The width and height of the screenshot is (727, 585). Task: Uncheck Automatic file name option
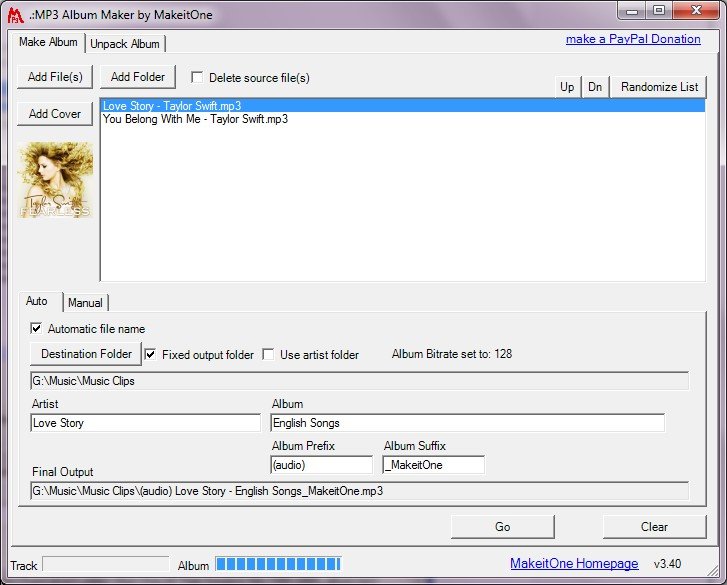(x=37, y=328)
